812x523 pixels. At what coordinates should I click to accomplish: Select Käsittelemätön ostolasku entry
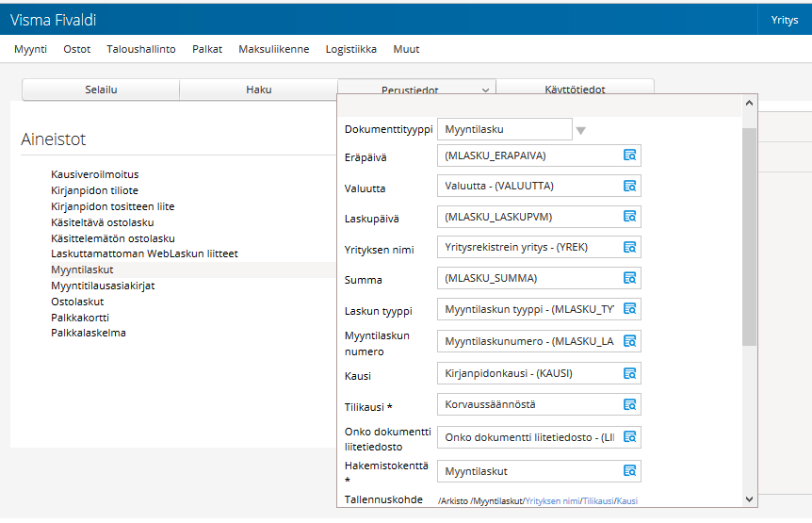[112, 238]
